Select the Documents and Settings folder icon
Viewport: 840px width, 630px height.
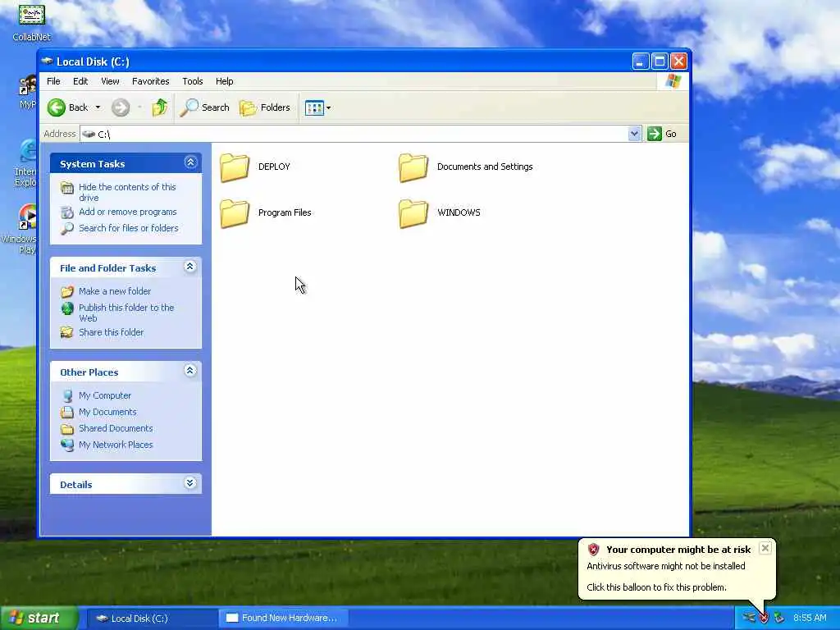click(413, 167)
